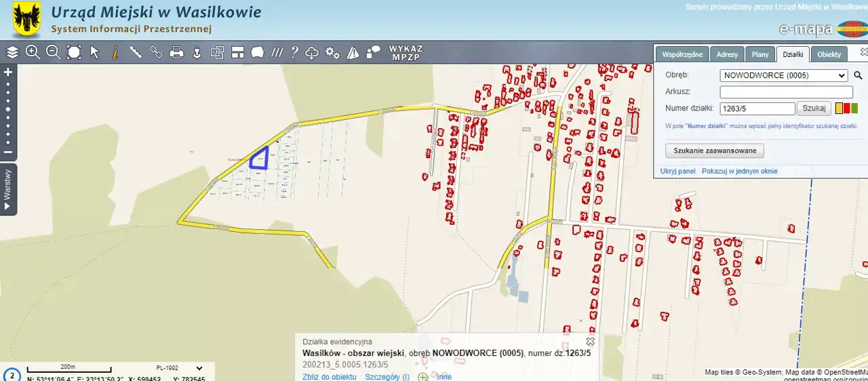868x381 pixels.
Task: Click the chain link icon
Action: [156, 52]
